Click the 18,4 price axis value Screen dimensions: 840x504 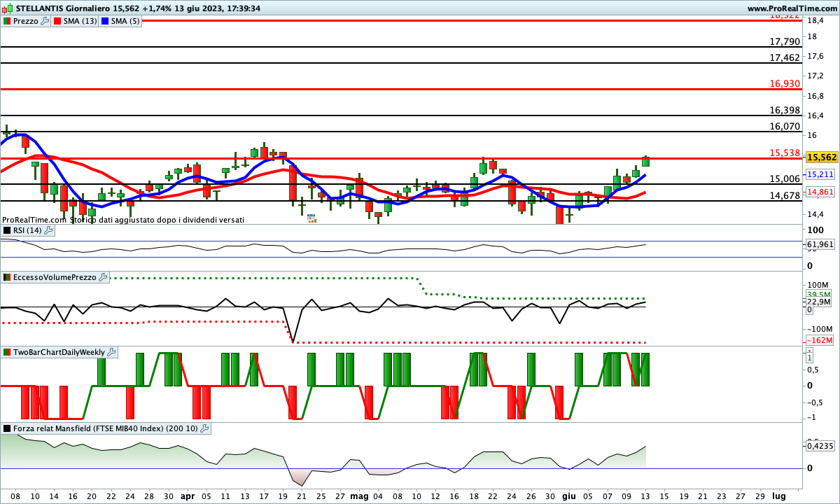pos(815,20)
